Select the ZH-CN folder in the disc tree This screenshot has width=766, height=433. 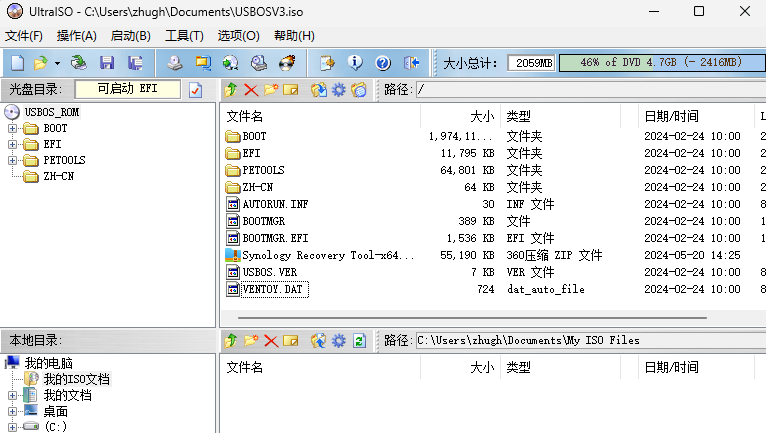pos(59,176)
